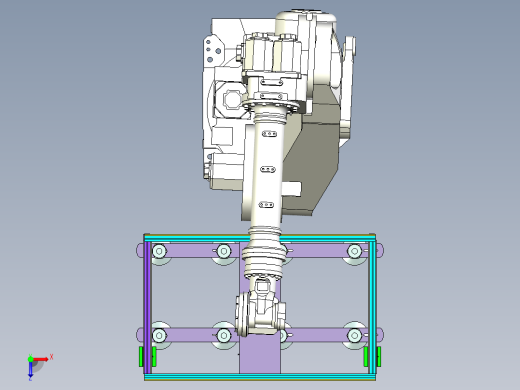Screen dimensions: 520x390
Task: Select the purple central vertical plate of the gripper
Action: pos(260,355)
